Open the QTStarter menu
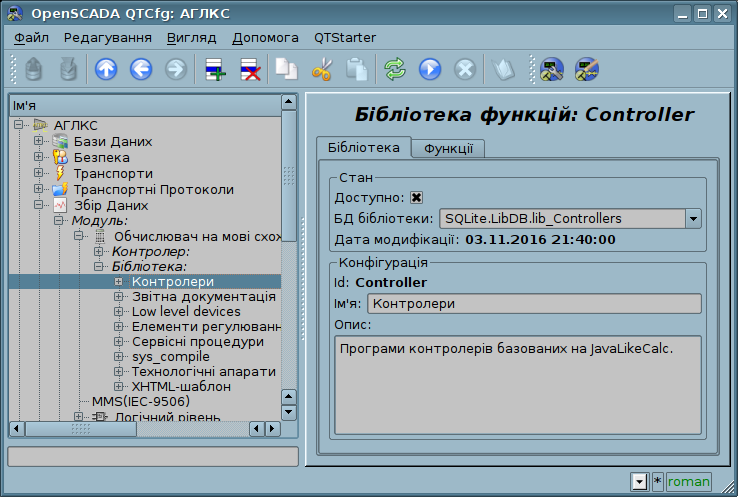 [x=345, y=37]
